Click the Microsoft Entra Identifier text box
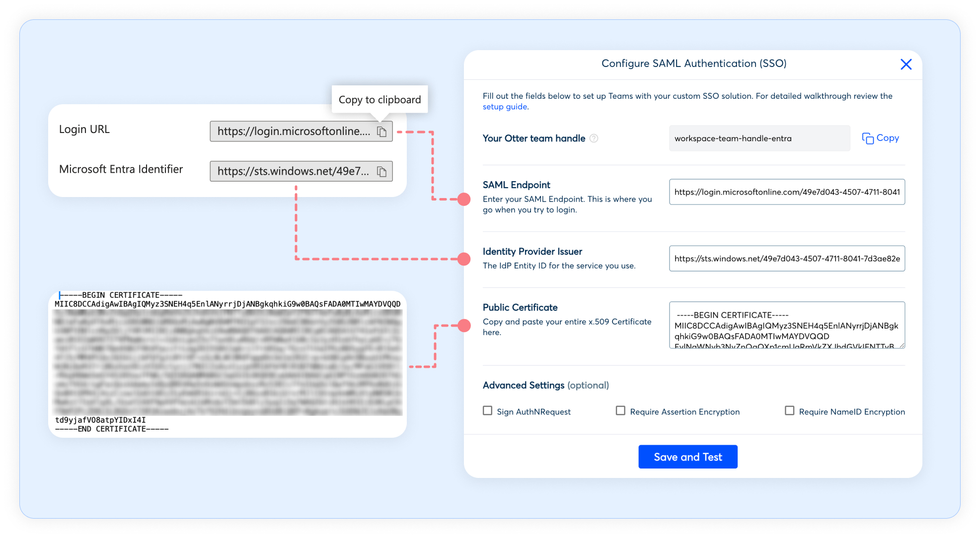This screenshot has width=980, height=538. [x=293, y=172]
